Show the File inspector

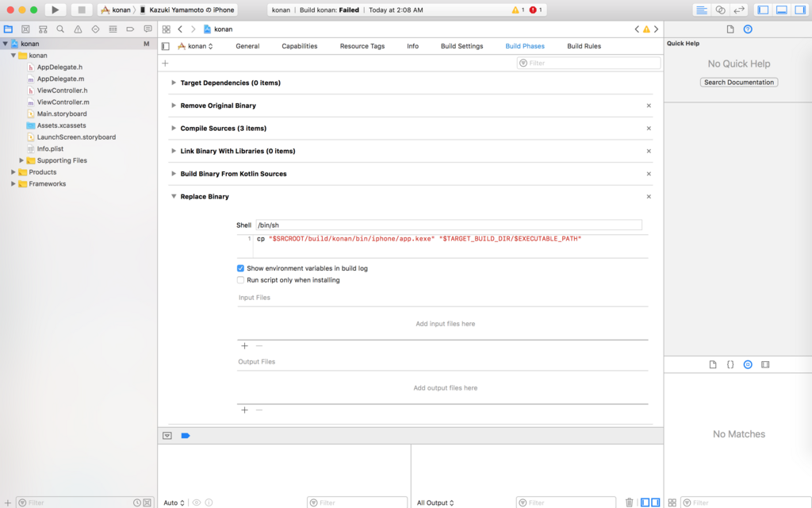730,29
